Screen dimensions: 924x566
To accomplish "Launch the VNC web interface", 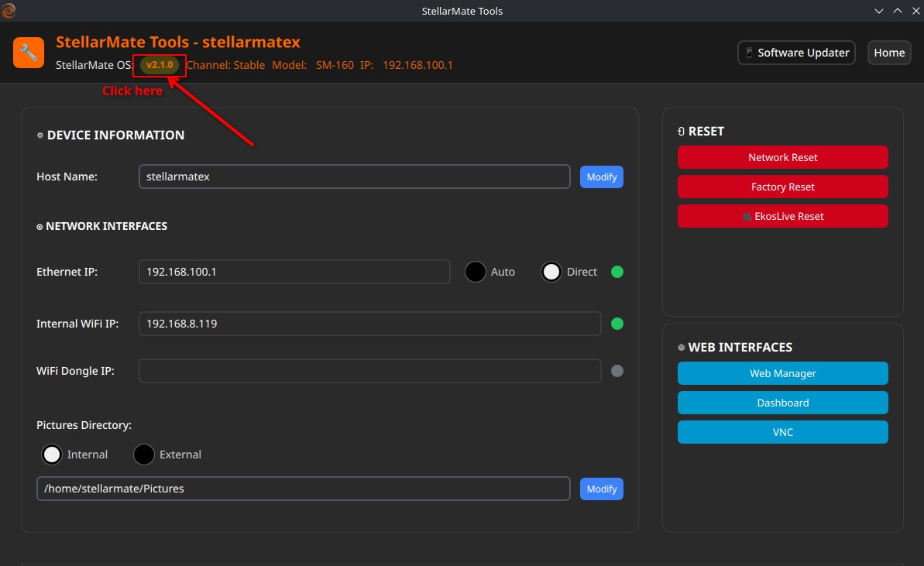I will (782, 432).
